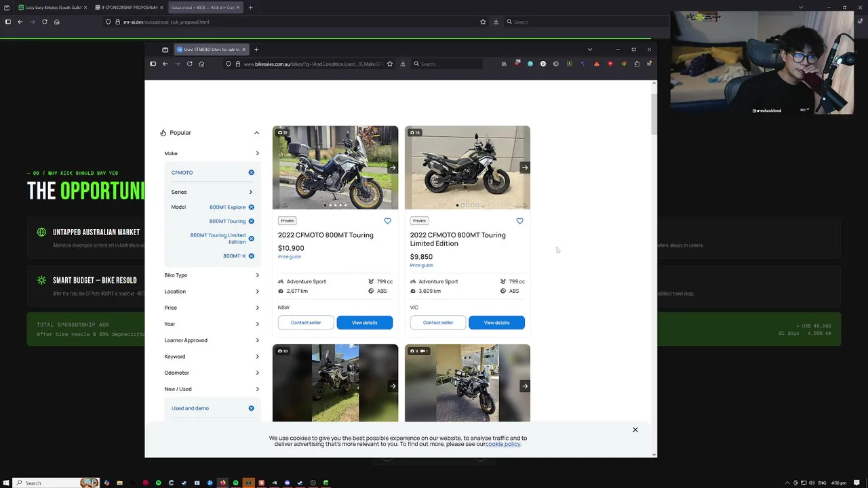Close the Used CFMOTO bikes tab

(243, 49)
